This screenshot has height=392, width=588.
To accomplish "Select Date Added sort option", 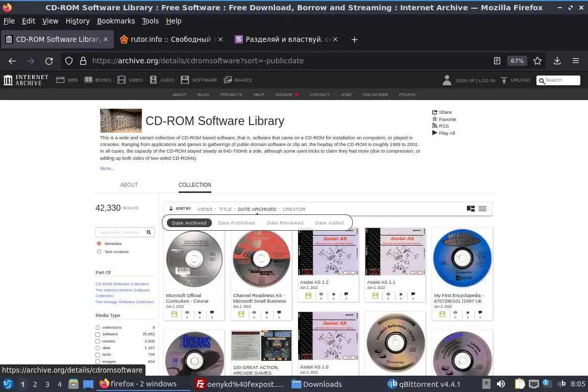I will pyautogui.click(x=329, y=223).
